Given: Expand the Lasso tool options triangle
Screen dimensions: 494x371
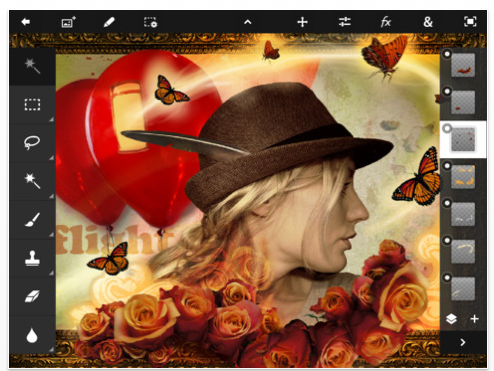Looking at the screenshot, I should pos(51,158).
